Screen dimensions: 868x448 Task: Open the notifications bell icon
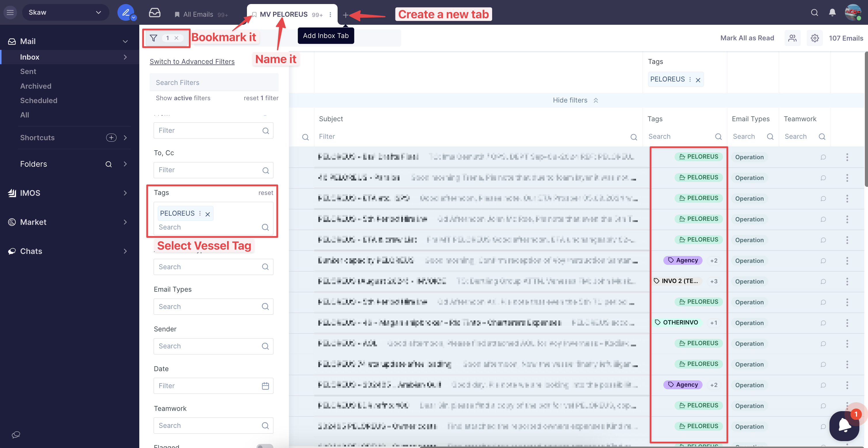point(832,12)
